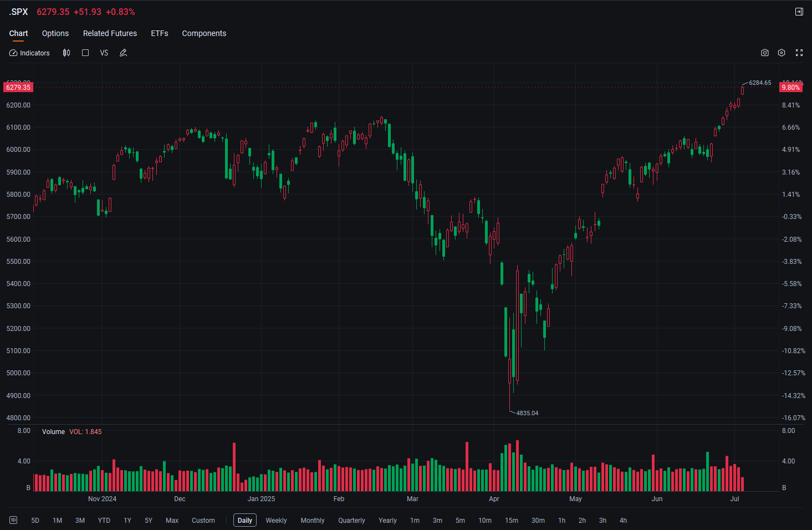Open the VS compare tool
The height and width of the screenshot is (530, 812).
click(104, 53)
